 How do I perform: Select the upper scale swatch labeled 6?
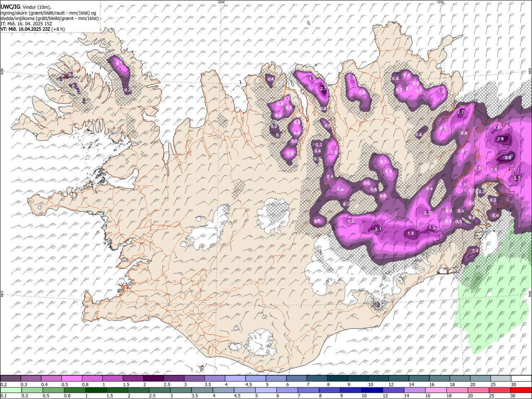[x=296, y=379]
